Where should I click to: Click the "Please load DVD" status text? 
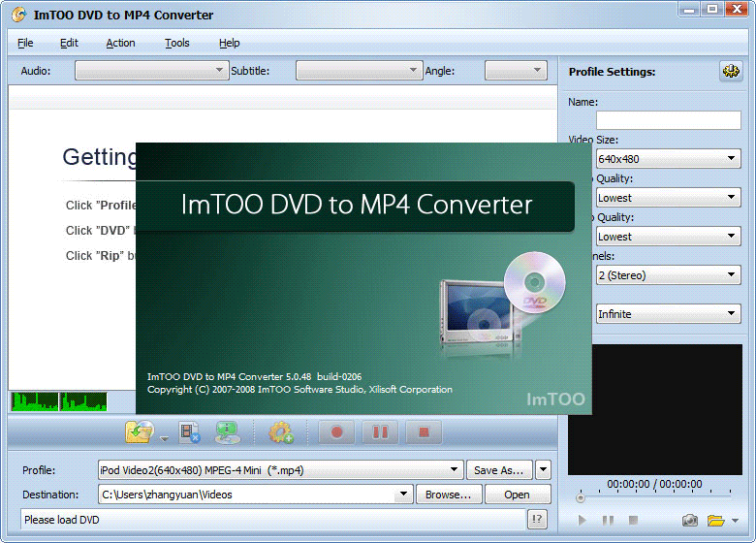[x=62, y=520]
